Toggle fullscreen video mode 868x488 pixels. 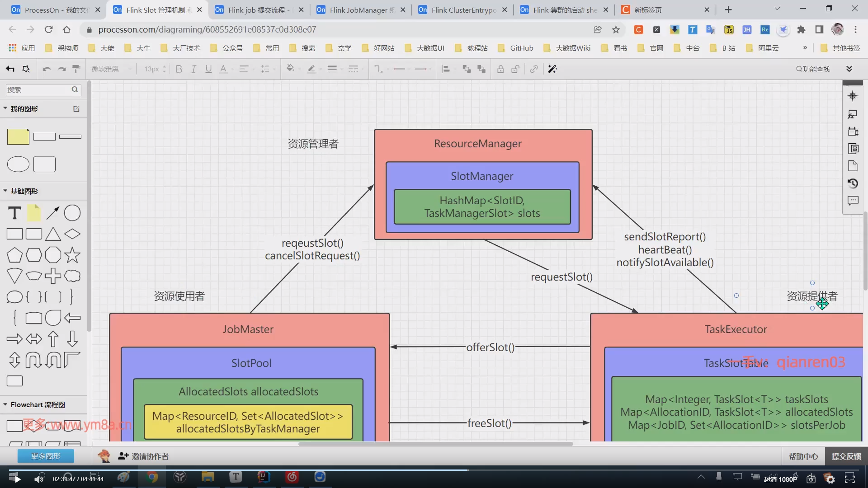(849, 478)
